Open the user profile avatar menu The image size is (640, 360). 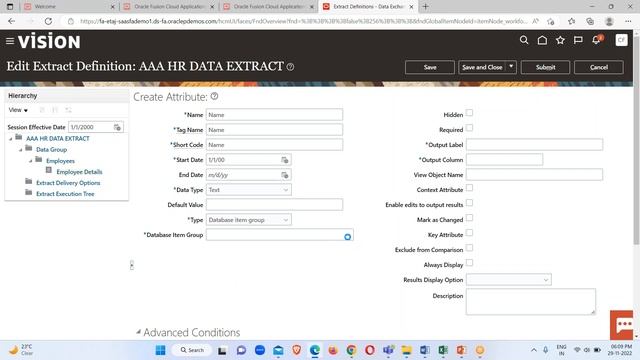pyautogui.click(x=621, y=40)
